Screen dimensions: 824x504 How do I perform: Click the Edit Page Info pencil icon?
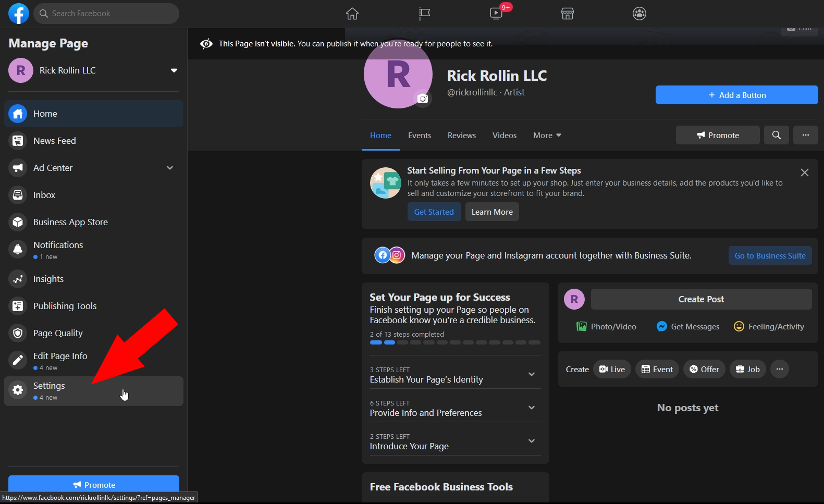click(x=18, y=360)
